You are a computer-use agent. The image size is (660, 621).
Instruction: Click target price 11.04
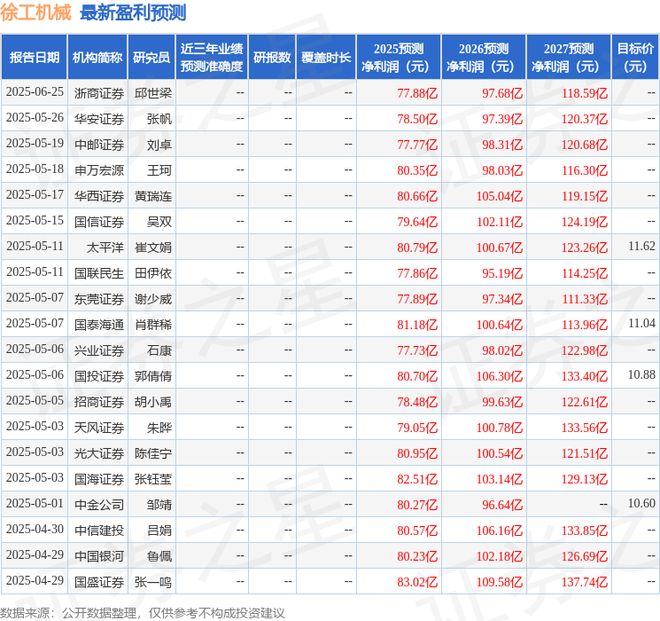(x=641, y=323)
